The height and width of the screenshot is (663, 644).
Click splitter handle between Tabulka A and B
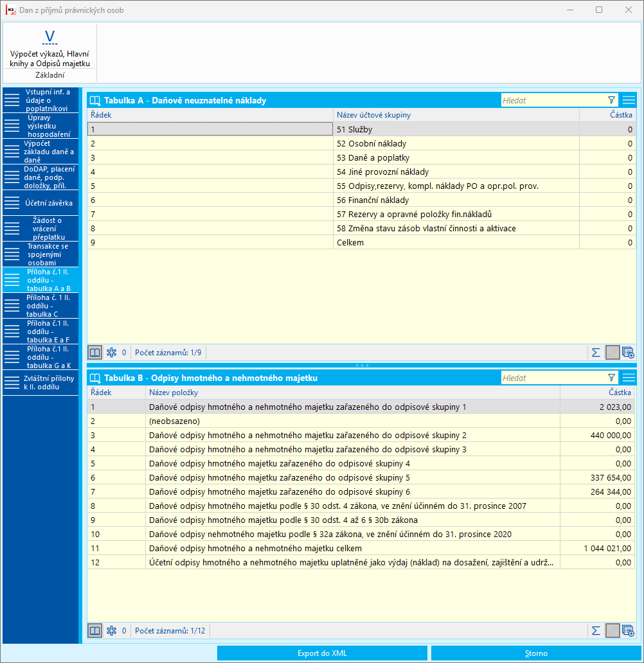362,366
